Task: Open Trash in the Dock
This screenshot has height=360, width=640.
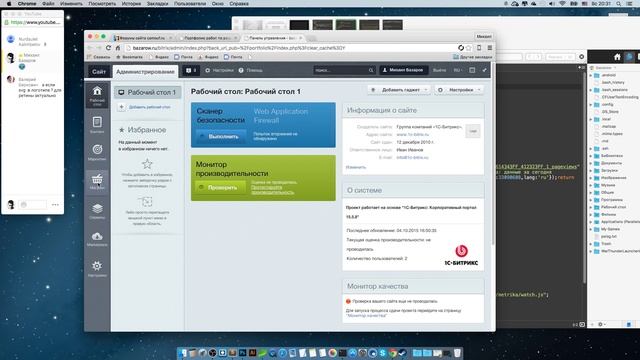Action: point(457,353)
